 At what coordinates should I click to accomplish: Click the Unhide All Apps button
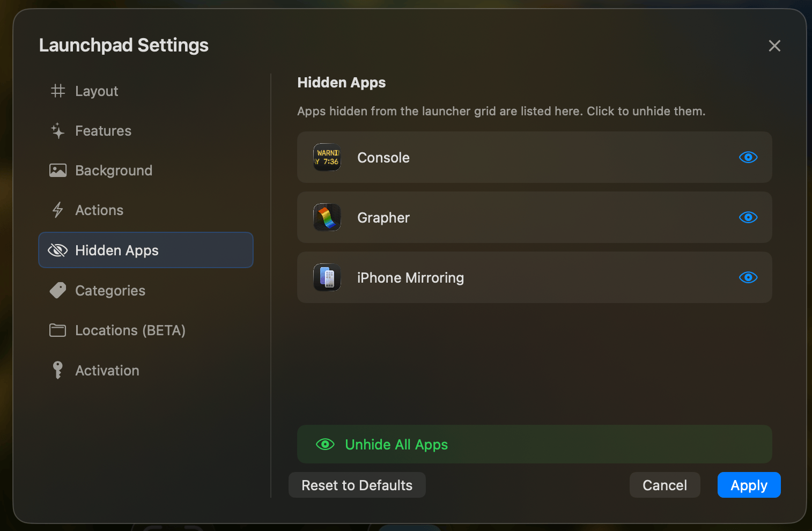coord(534,444)
